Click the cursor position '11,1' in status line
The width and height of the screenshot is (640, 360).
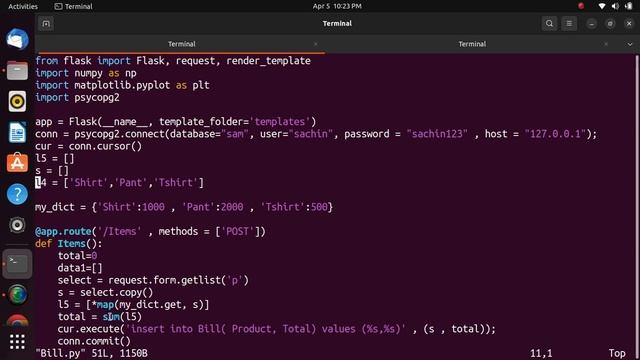pos(541,353)
